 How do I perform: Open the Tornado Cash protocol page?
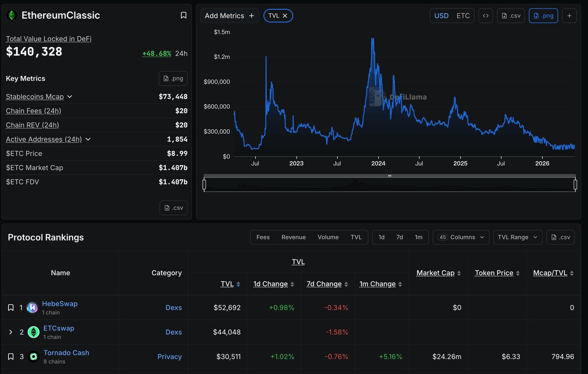tap(66, 352)
